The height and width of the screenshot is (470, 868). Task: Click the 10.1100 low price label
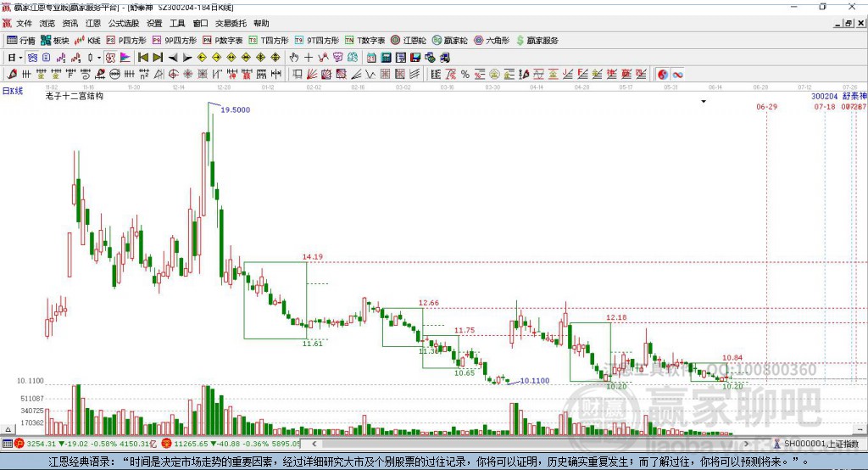tap(535, 381)
